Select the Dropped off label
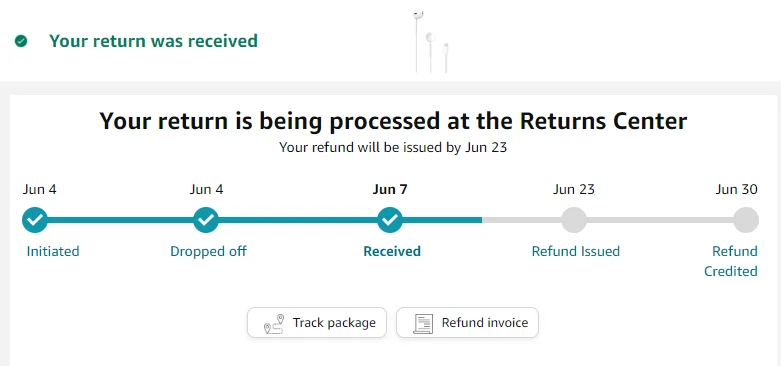 (x=208, y=251)
